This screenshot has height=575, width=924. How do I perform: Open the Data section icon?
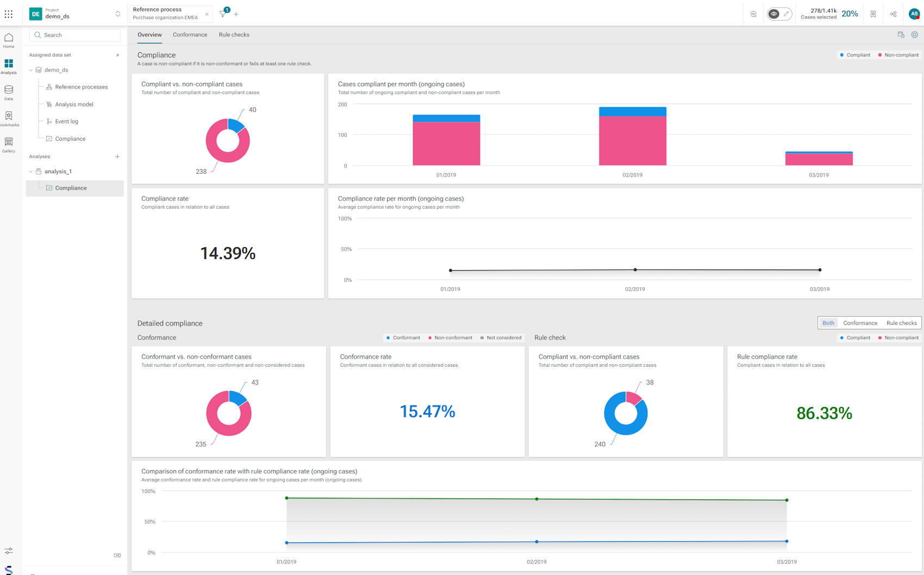point(9,93)
